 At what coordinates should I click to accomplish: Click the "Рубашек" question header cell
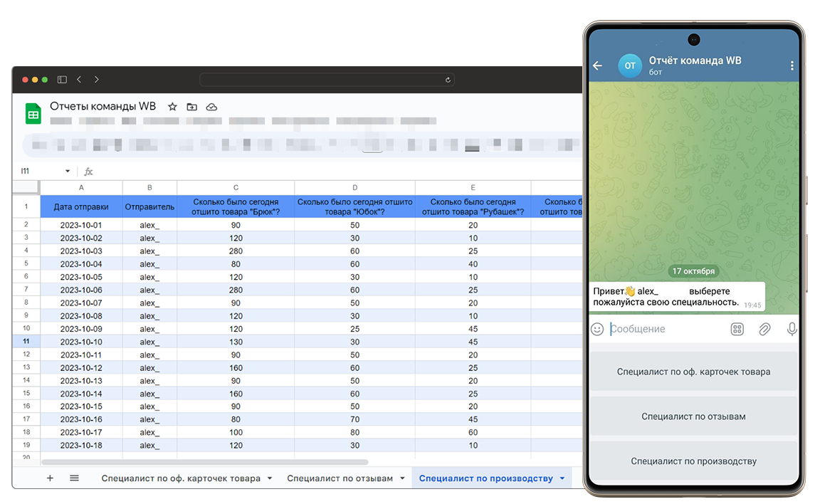(473, 206)
